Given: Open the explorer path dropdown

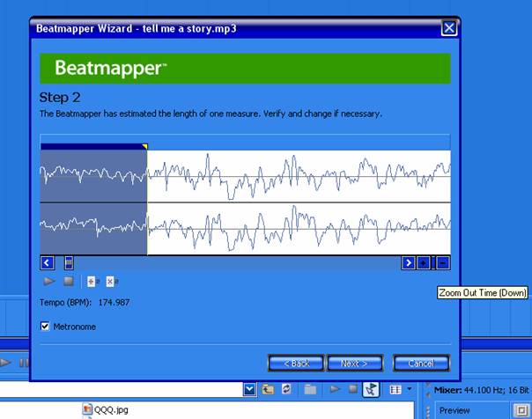Looking at the screenshot, I should click(x=250, y=389).
